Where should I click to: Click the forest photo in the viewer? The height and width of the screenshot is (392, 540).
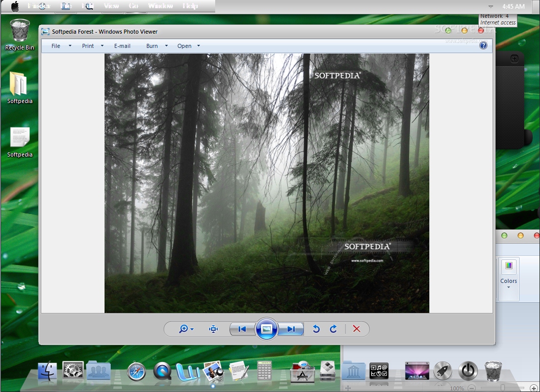[x=267, y=183]
